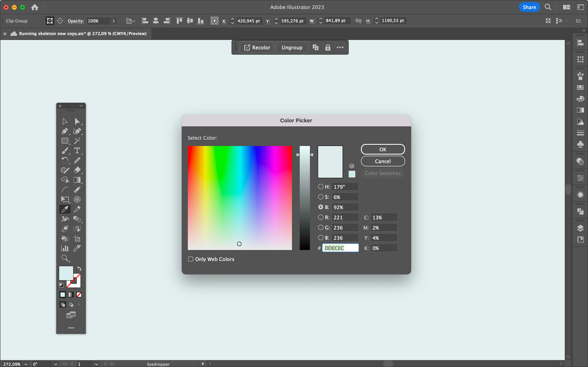Select the R red radio button
Screen dimensions: 588x367
click(321, 217)
